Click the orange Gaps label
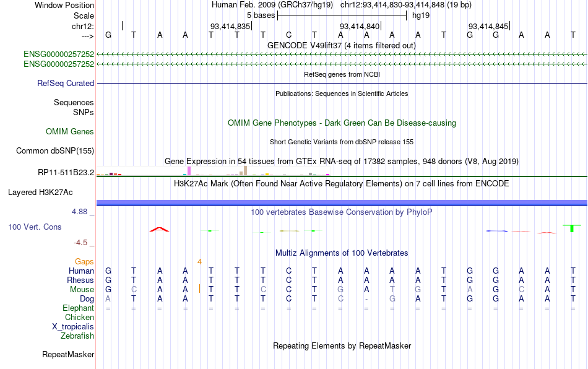Screen dimensions: 588x369 point(84,262)
